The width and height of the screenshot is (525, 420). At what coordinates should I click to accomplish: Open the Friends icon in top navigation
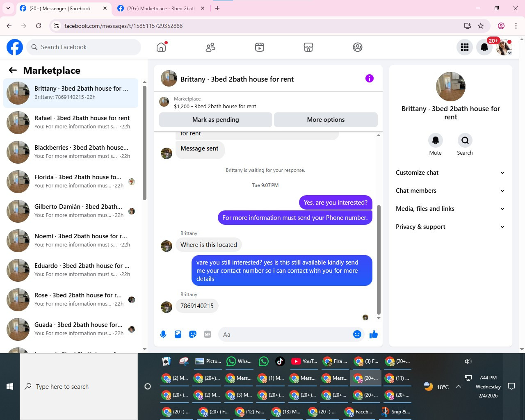click(x=210, y=47)
